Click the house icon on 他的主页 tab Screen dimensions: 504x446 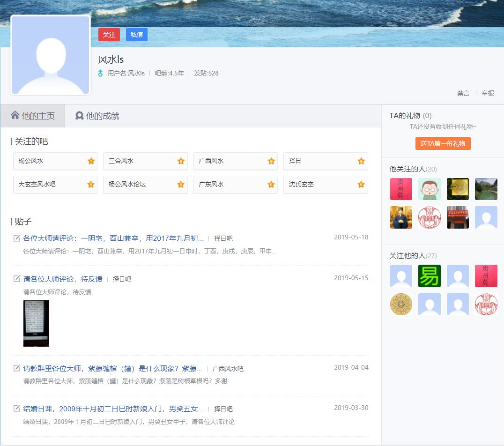tap(15, 116)
